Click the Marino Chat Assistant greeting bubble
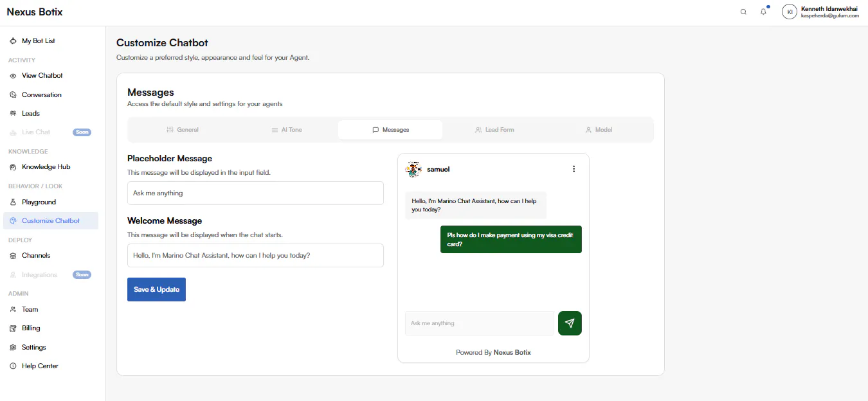868x401 pixels. 476,205
